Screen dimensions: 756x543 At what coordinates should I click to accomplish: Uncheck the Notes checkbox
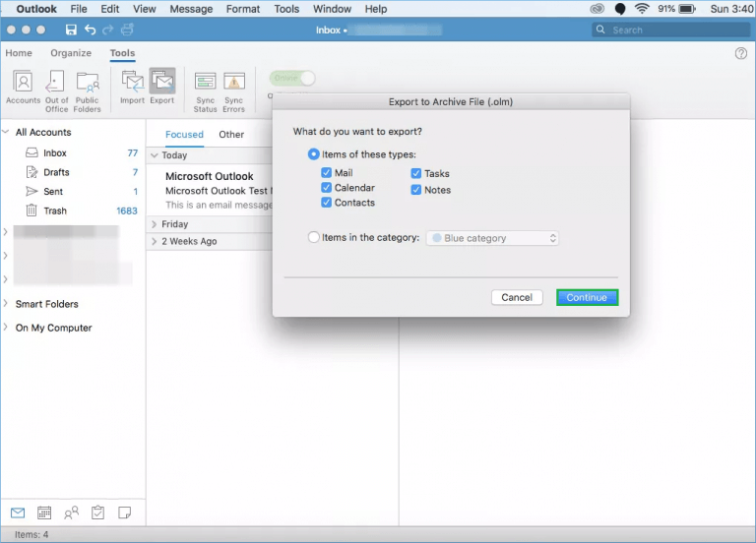(416, 190)
